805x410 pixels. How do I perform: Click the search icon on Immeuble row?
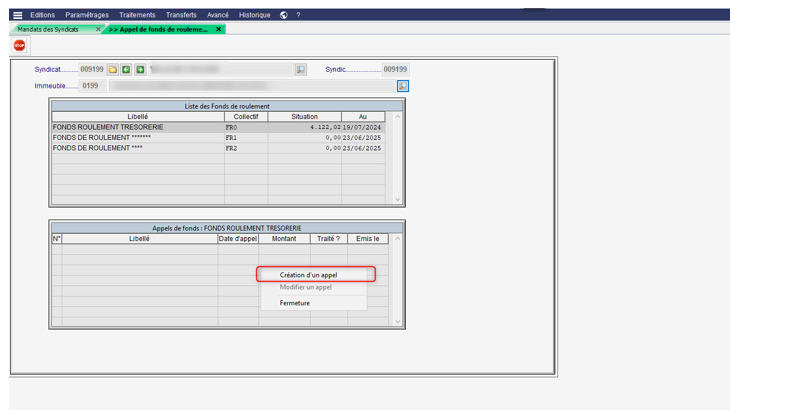tap(403, 86)
